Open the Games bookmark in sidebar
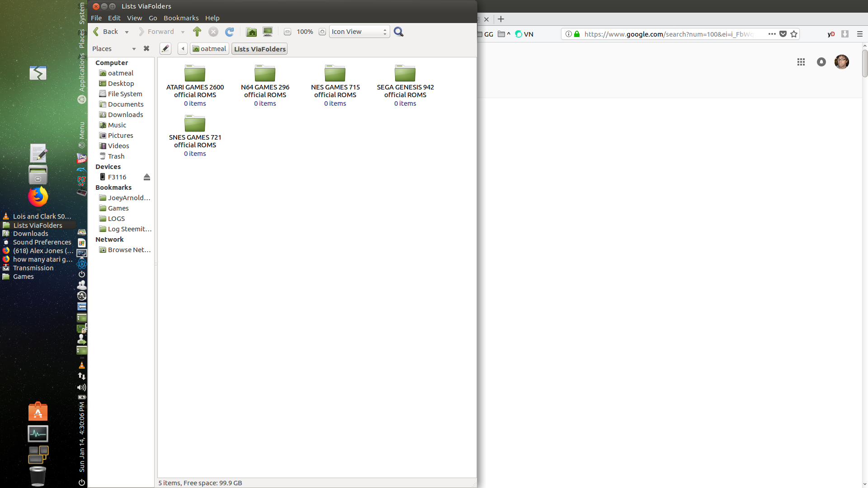Image resolution: width=868 pixels, height=488 pixels. 114,208
